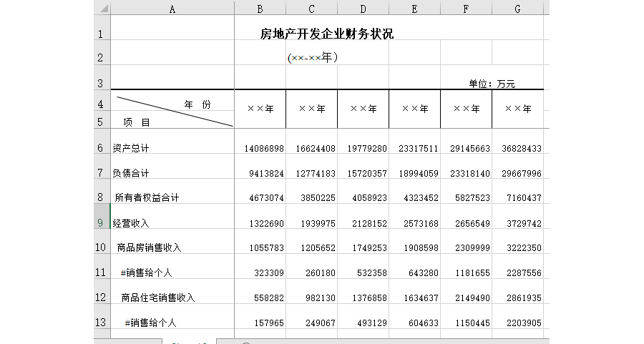Select row 11 header

[x=102, y=267]
